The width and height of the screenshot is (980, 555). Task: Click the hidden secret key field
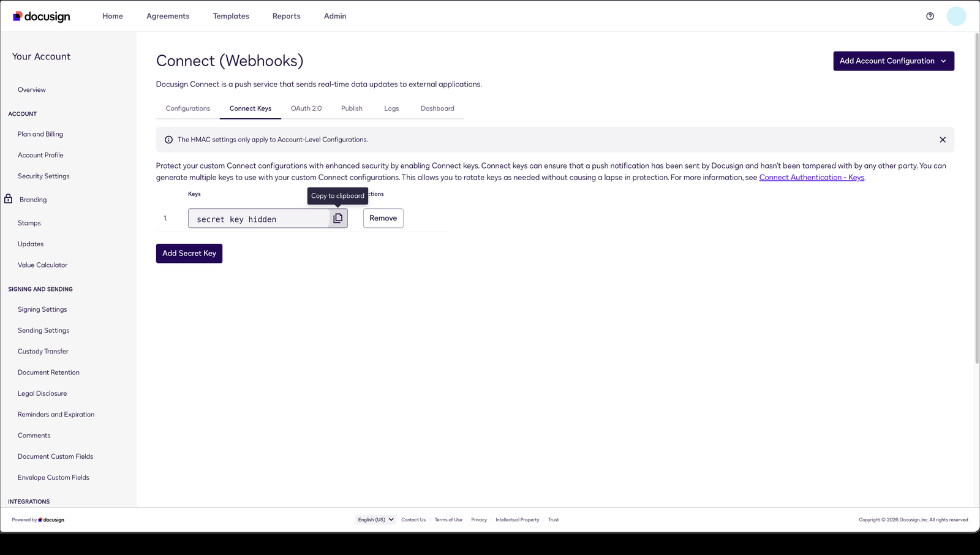(x=259, y=219)
